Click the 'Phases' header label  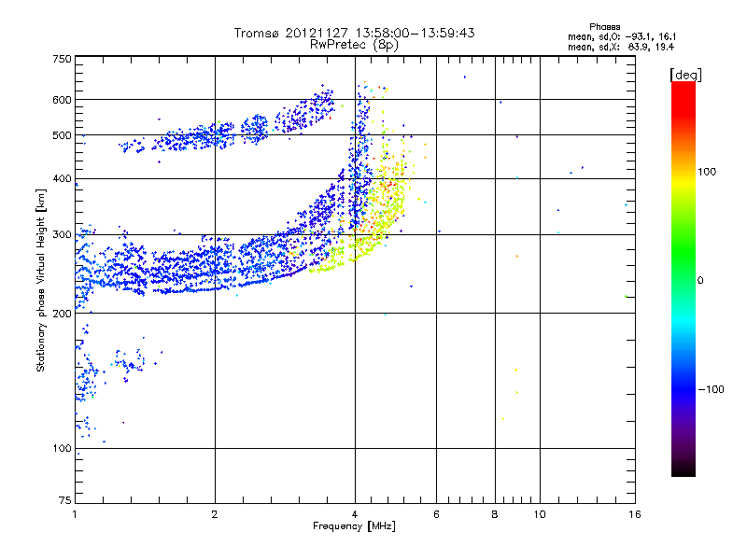(x=604, y=27)
